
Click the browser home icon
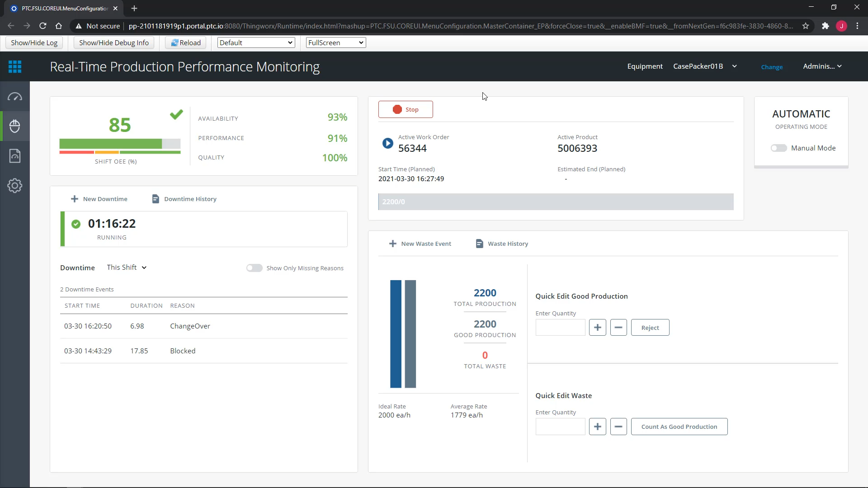pyautogui.click(x=58, y=26)
